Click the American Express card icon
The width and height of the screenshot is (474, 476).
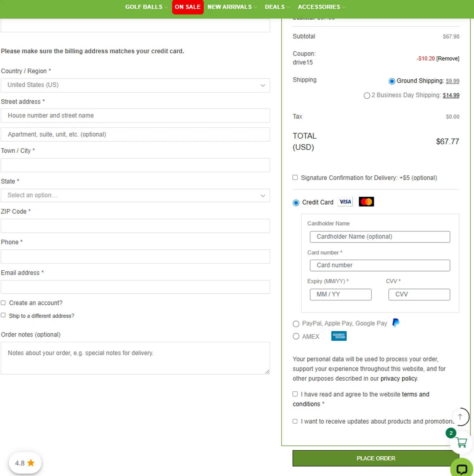point(339,336)
